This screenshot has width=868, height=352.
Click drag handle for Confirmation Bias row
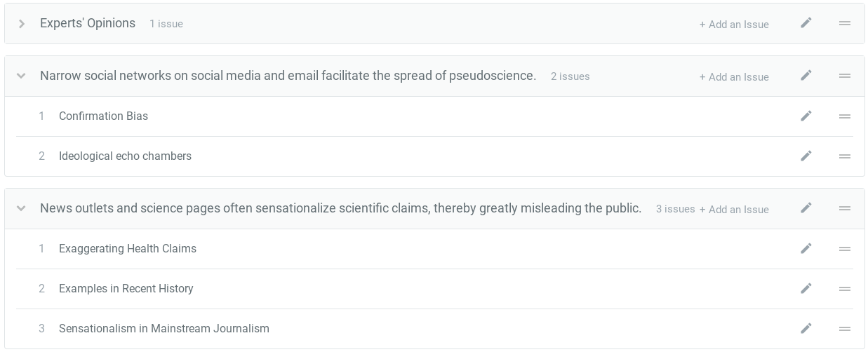[845, 116]
